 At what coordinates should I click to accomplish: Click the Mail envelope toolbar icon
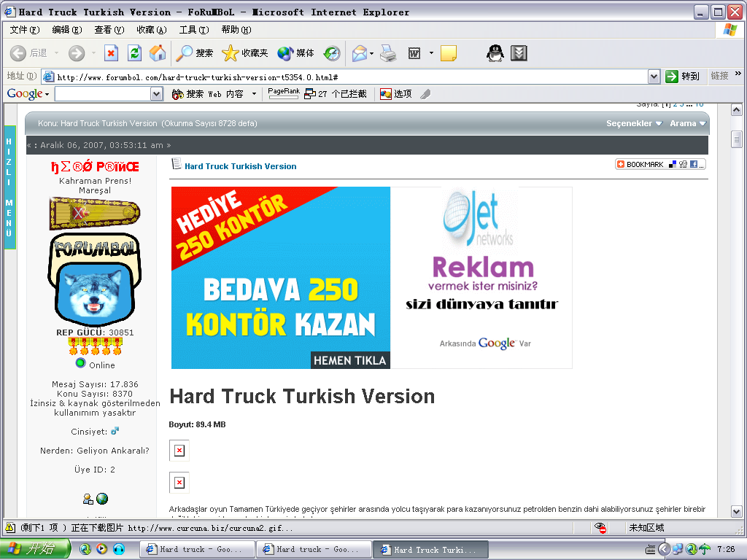click(x=360, y=52)
